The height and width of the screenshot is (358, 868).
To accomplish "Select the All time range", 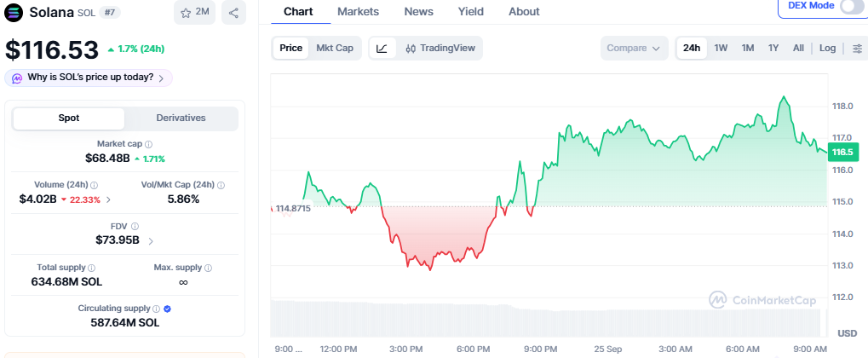I will [x=798, y=49].
